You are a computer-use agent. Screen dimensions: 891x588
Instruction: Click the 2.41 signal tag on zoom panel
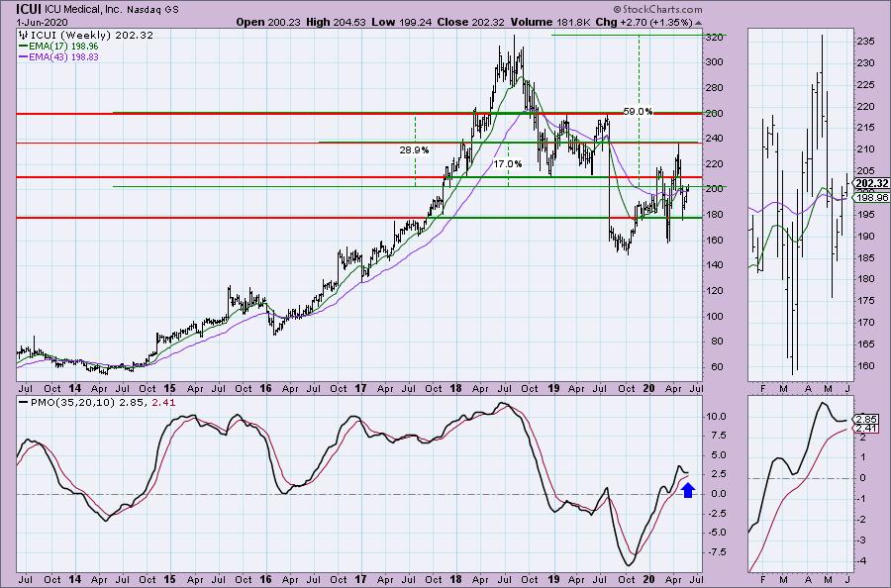867,429
